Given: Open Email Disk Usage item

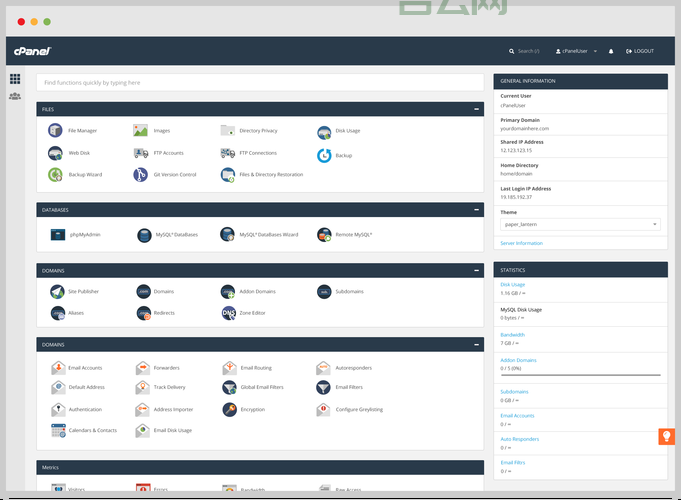Looking at the screenshot, I should pyautogui.click(x=164, y=430).
